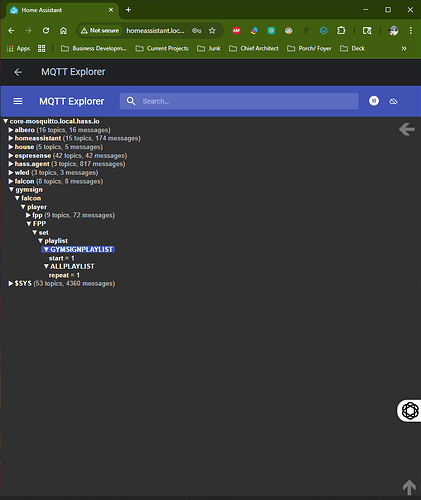
Task: Expand the fpp topic with 9 topics
Action: 28,215
